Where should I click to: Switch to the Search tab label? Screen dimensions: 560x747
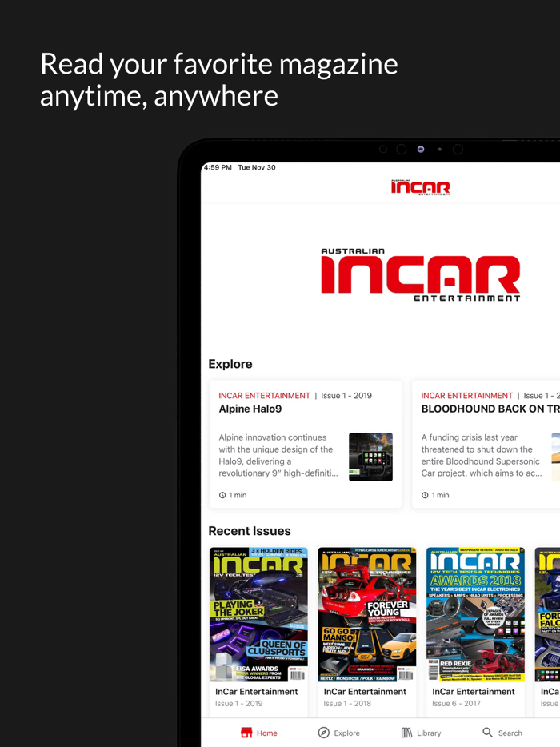pyautogui.click(x=510, y=733)
